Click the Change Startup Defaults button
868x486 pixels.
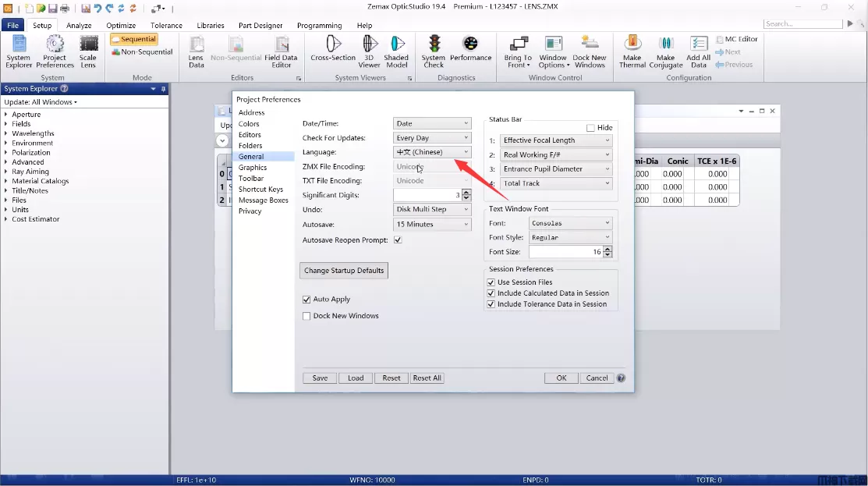pos(344,271)
